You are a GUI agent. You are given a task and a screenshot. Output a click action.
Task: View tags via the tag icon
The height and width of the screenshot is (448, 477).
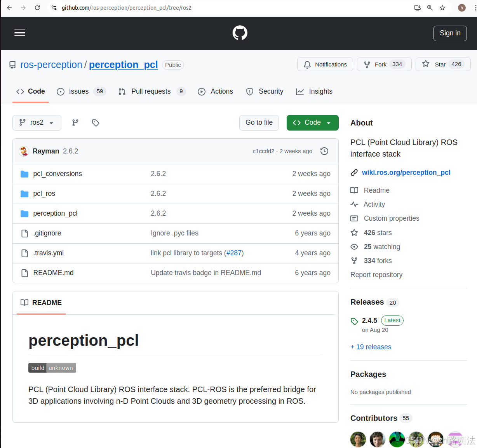point(96,123)
